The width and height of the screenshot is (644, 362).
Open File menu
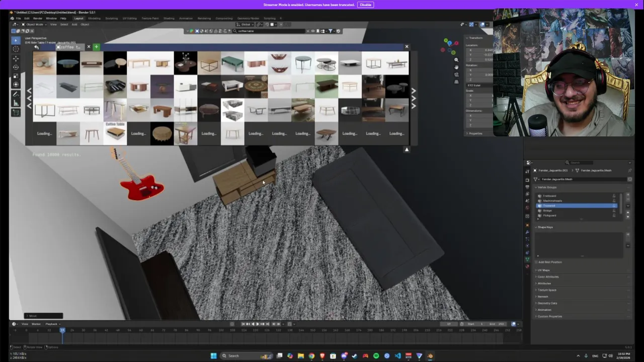[x=18, y=18]
